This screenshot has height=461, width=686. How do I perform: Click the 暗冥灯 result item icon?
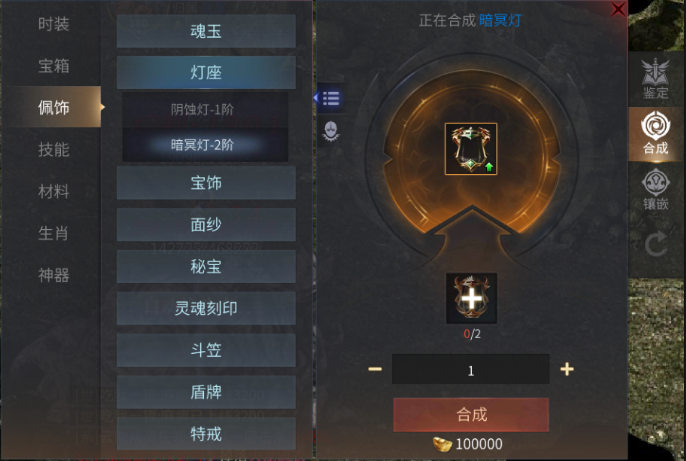point(471,149)
